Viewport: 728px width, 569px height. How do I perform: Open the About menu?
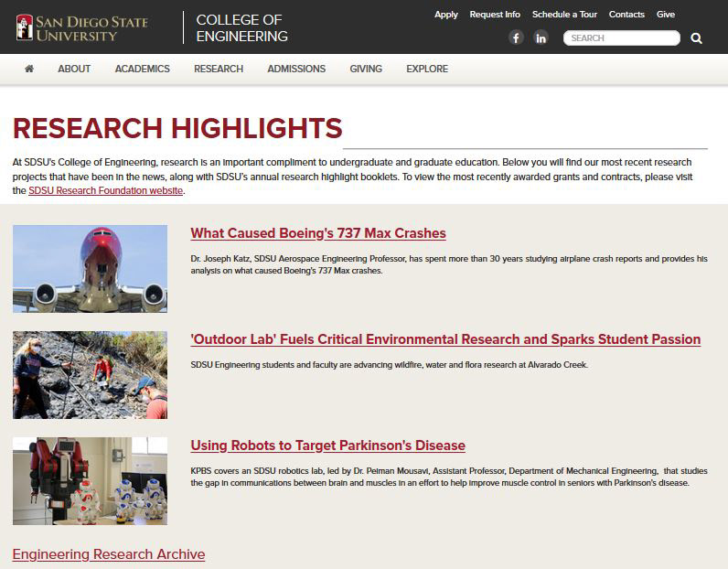74,69
